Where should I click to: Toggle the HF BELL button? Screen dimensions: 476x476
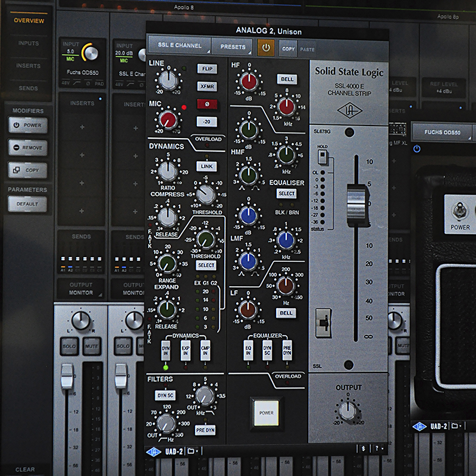click(287, 79)
